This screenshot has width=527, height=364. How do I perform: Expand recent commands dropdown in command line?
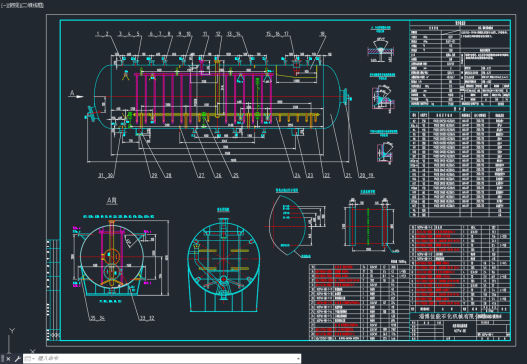coord(29,359)
